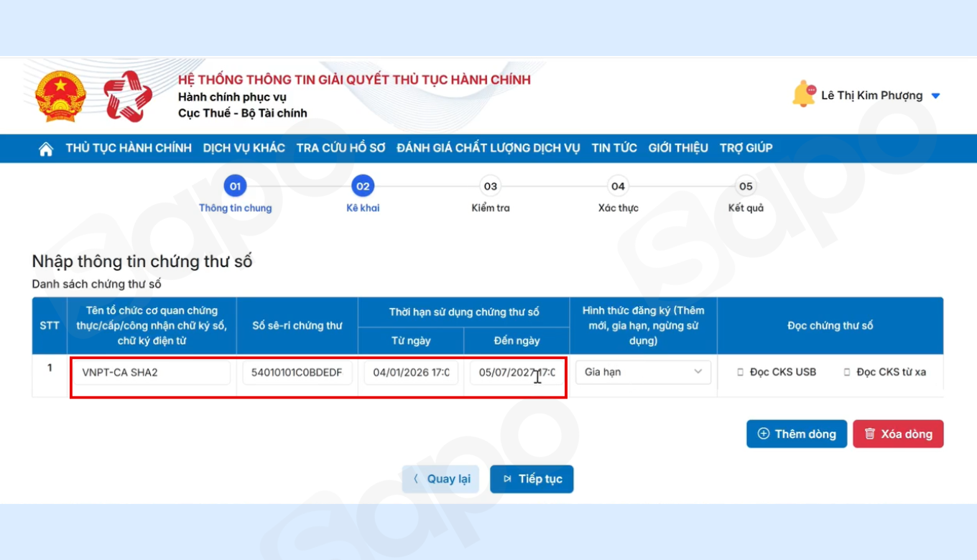Open user menu arrow beside Lê Thị Kim Phượng

pyautogui.click(x=935, y=96)
